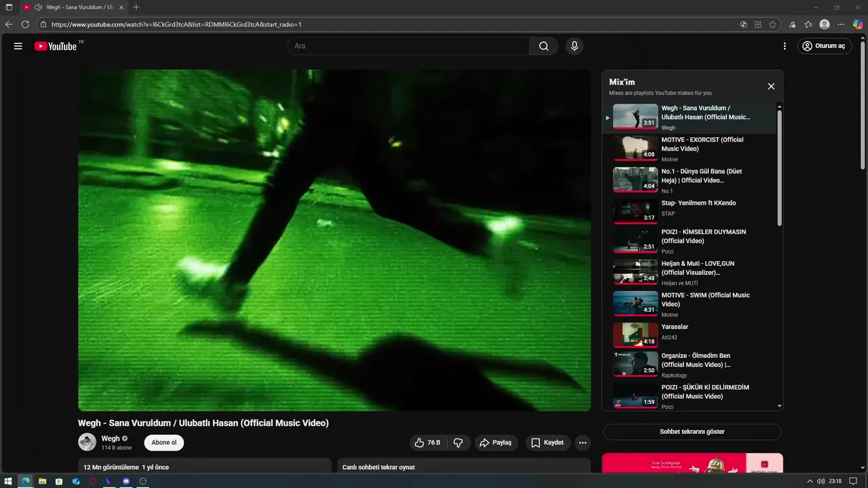
Task: Open volume control in system tray
Action: point(821,481)
